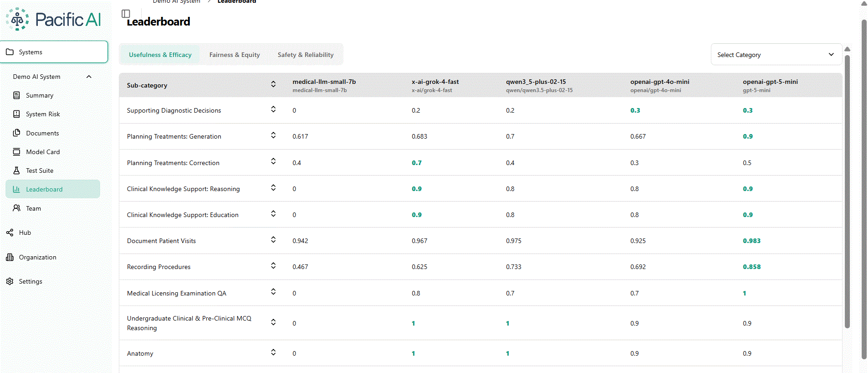Expand Planning Treatments: Generation row
This screenshot has width=868, height=373.
coord(273,135)
